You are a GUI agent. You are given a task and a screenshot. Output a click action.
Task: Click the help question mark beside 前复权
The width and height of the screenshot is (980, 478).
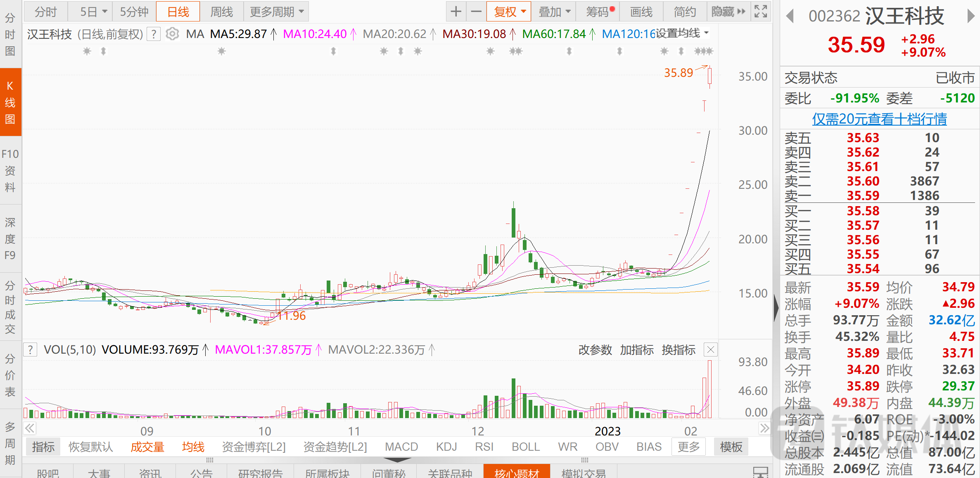point(154,34)
